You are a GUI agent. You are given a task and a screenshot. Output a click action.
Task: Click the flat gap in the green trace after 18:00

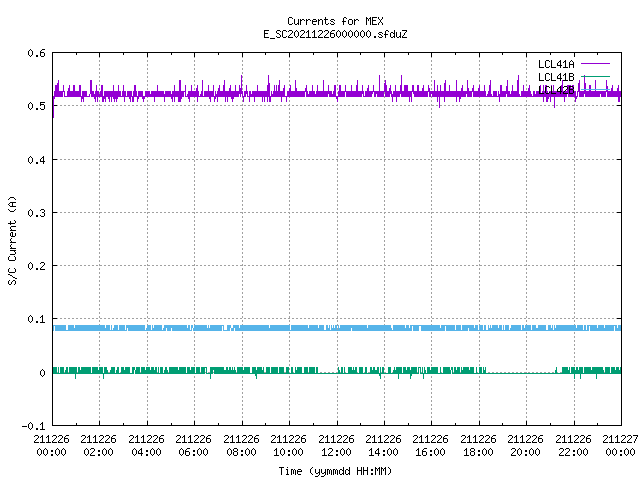pyautogui.click(x=521, y=372)
